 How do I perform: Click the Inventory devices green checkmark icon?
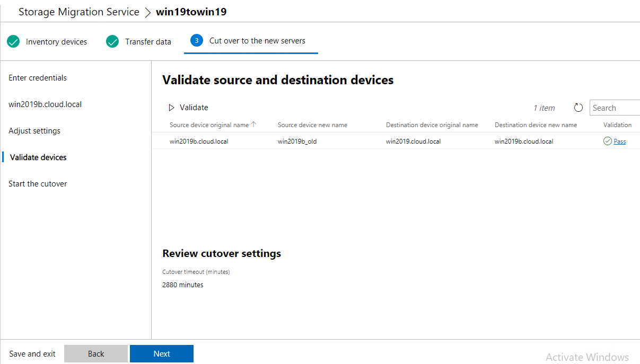coord(14,41)
